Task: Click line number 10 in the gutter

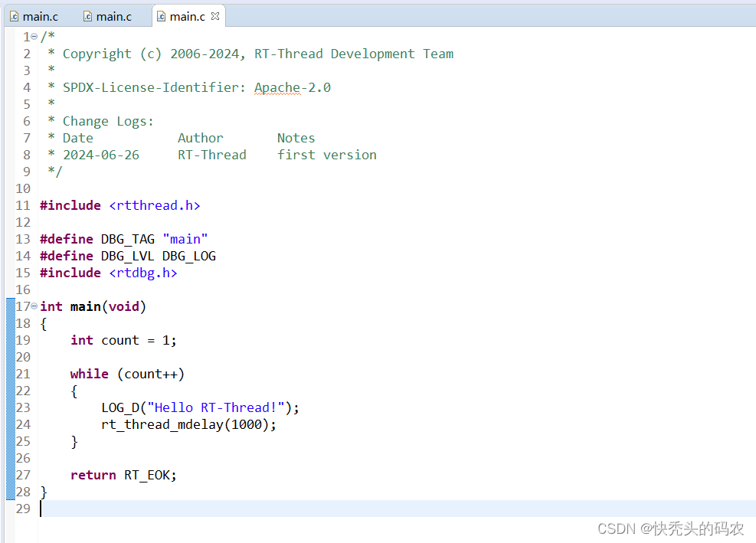Action: pos(23,188)
